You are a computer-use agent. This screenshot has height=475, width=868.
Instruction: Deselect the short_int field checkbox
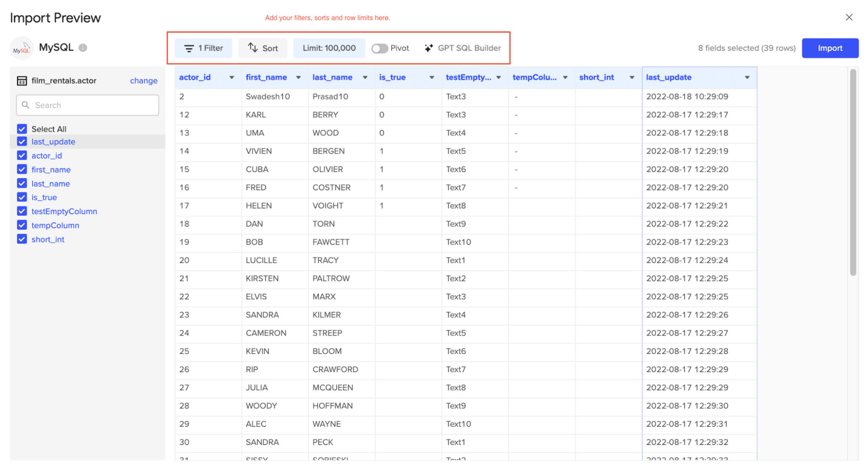tap(22, 239)
